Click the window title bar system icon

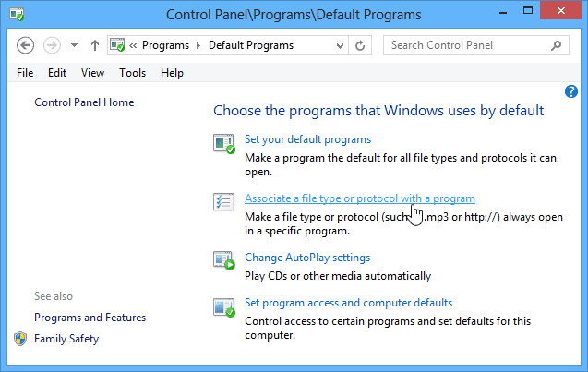click(x=17, y=15)
